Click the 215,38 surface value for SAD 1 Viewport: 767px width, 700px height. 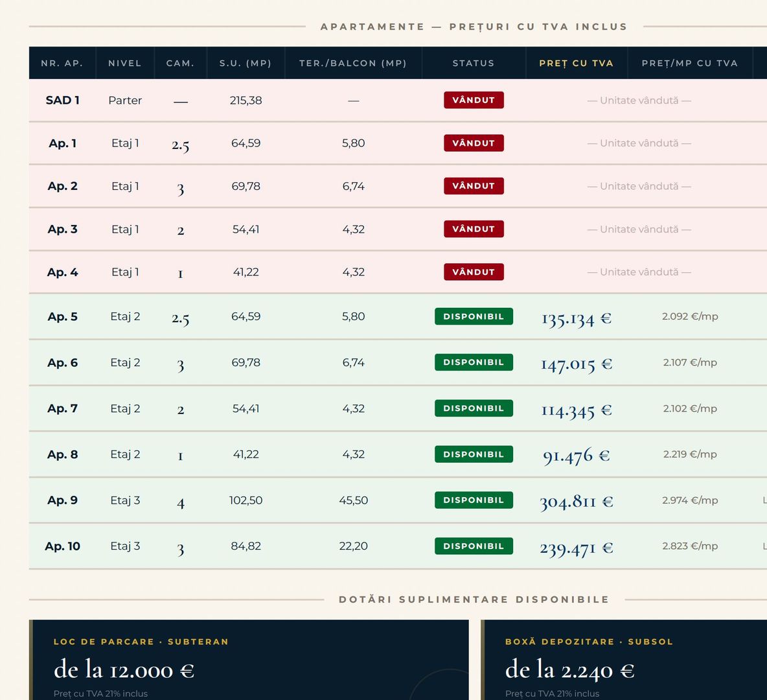(x=246, y=100)
